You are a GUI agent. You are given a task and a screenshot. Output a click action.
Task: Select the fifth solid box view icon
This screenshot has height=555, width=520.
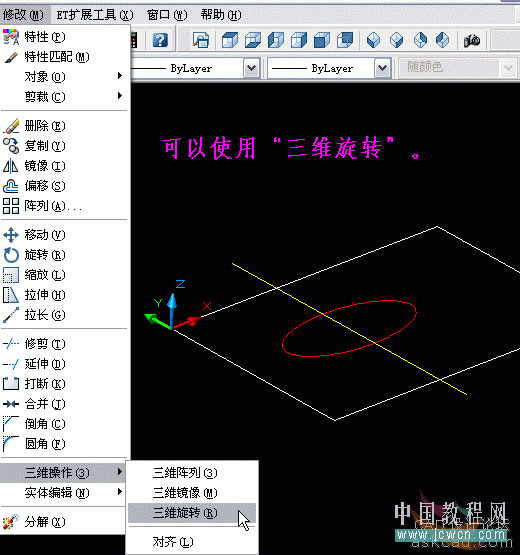[322, 40]
